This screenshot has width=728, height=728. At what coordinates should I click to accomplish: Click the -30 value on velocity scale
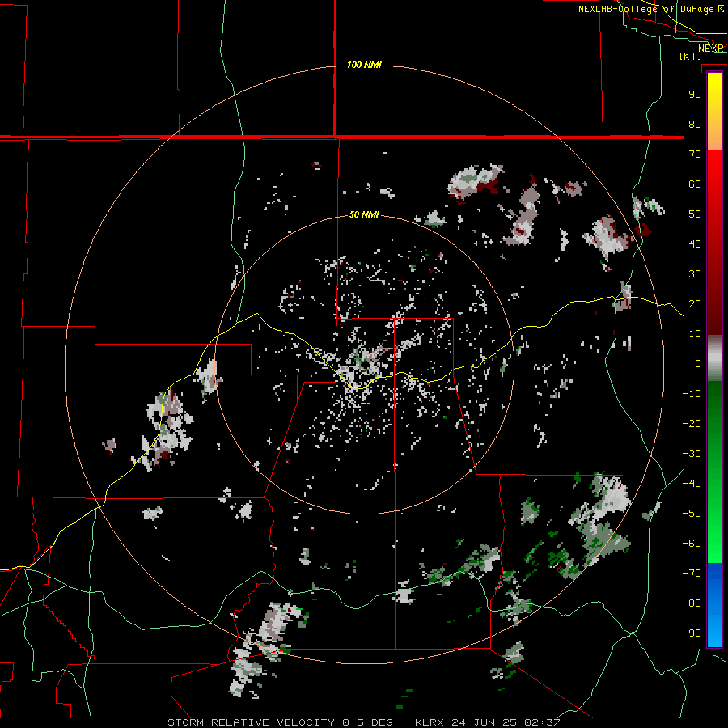pyautogui.click(x=692, y=454)
